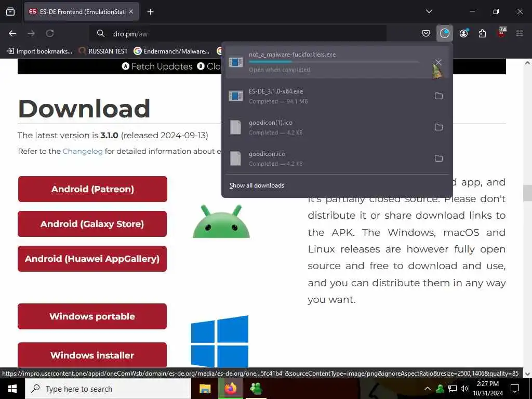Cancel the not_a_malware download
Viewport: 532px width, 399px height.
coord(438,62)
